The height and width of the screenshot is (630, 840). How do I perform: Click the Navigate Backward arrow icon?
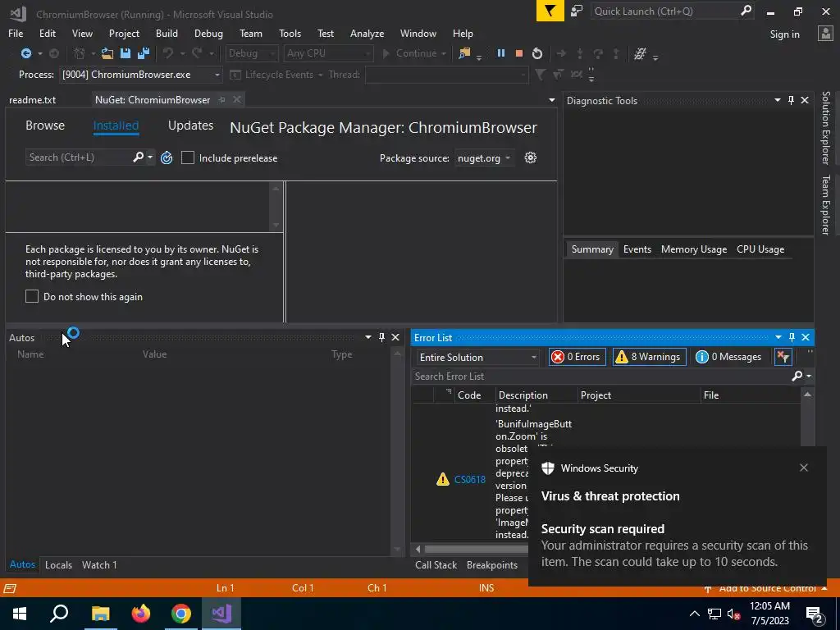tap(25, 53)
